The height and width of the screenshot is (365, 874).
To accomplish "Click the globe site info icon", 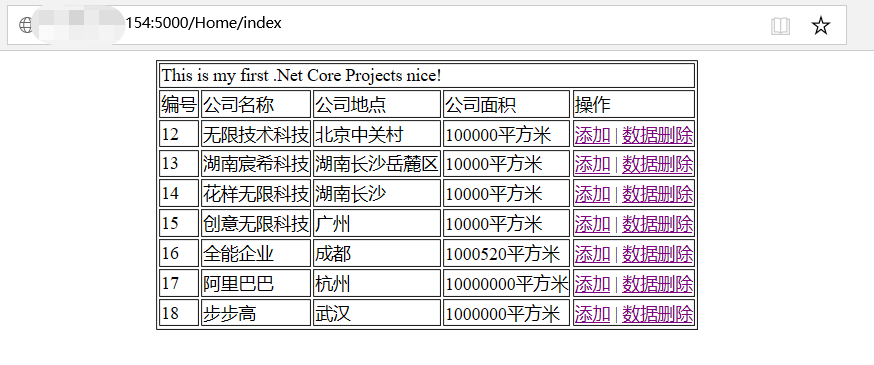I will pos(26,25).
